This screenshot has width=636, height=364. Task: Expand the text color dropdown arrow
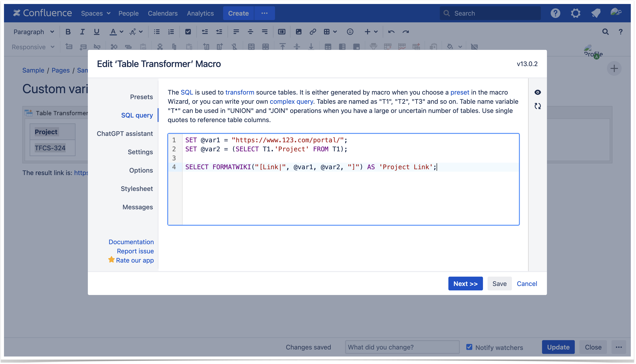pyautogui.click(x=122, y=32)
